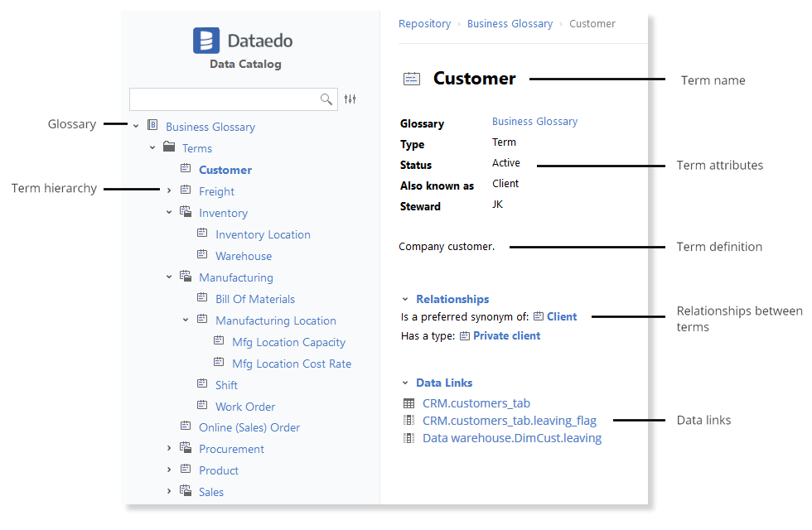Click the Business Glossary book icon in tree

pos(152,126)
